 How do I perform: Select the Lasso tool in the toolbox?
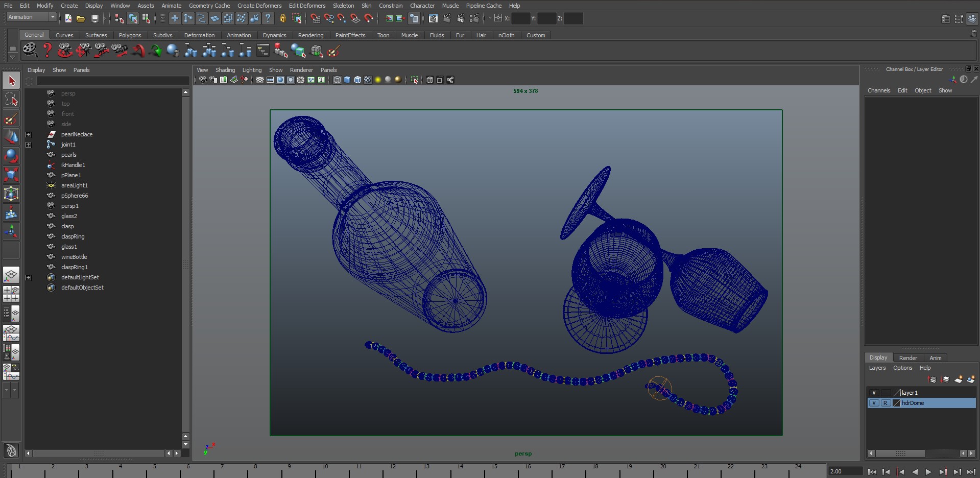pyautogui.click(x=11, y=100)
